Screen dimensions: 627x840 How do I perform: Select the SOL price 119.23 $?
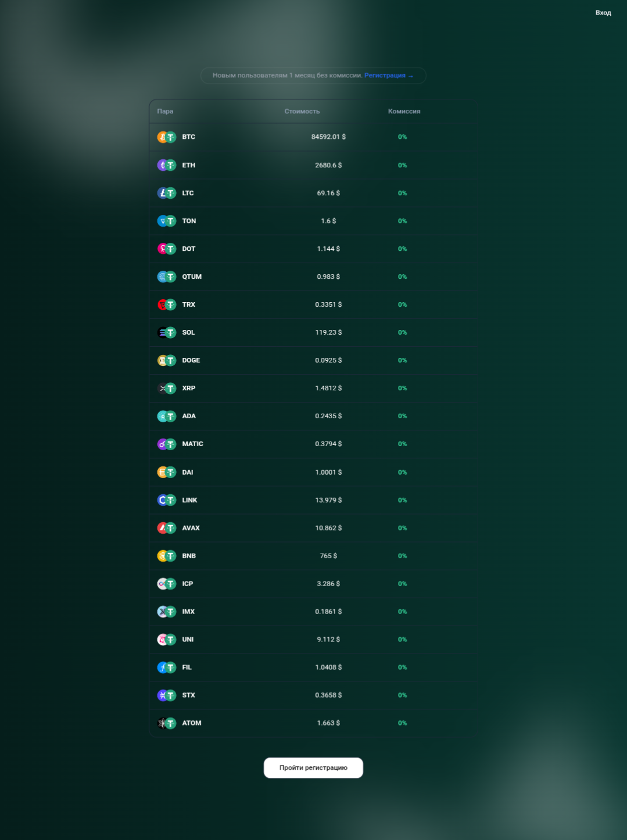click(328, 332)
